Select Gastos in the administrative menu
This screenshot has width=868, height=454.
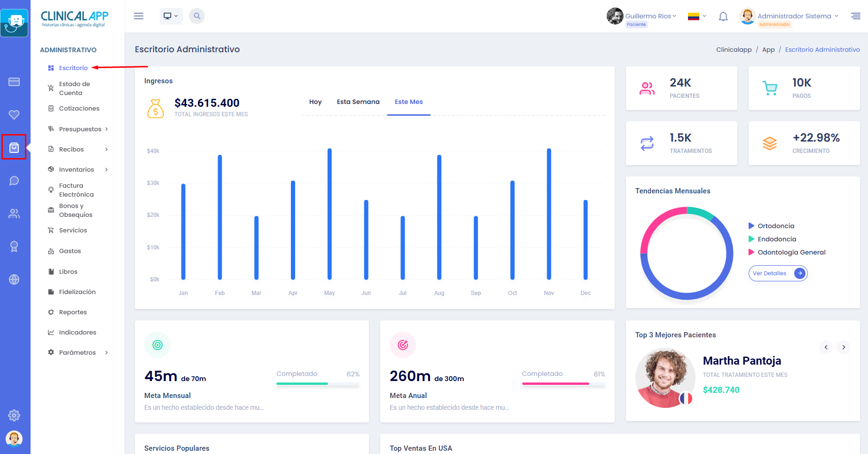[70, 251]
